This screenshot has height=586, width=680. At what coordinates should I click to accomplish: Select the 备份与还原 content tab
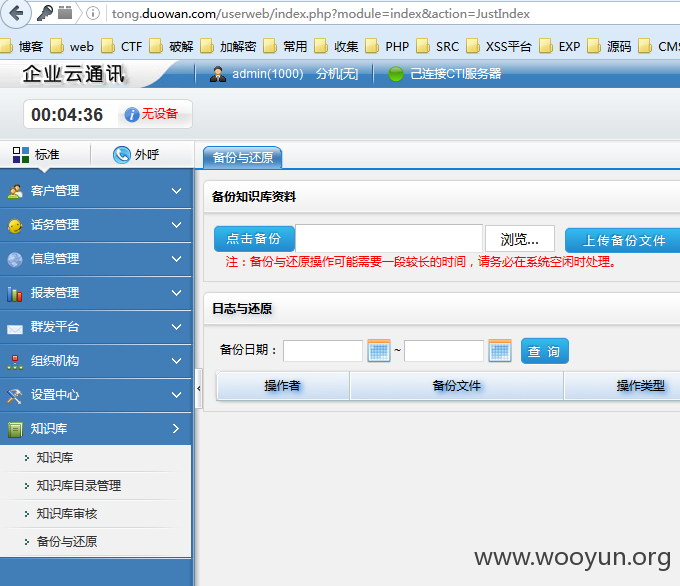coord(243,157)
